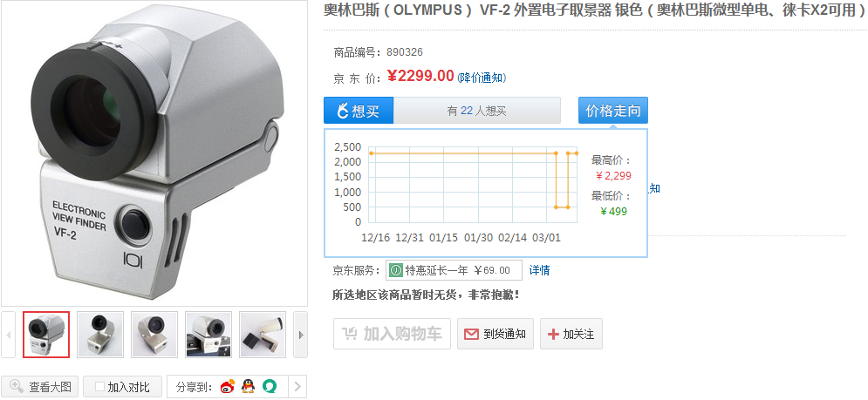Select the fifth thumbnail with black pouch
Viewport: 868px width, 400px height.
263,335
